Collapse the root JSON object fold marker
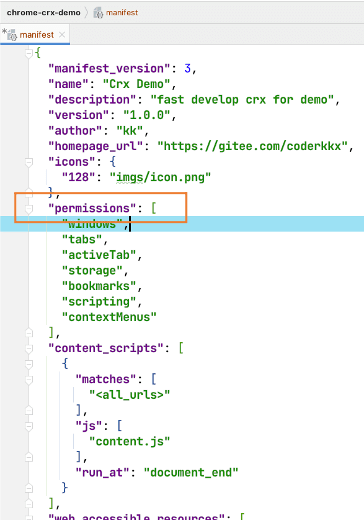 click(29, 53)
